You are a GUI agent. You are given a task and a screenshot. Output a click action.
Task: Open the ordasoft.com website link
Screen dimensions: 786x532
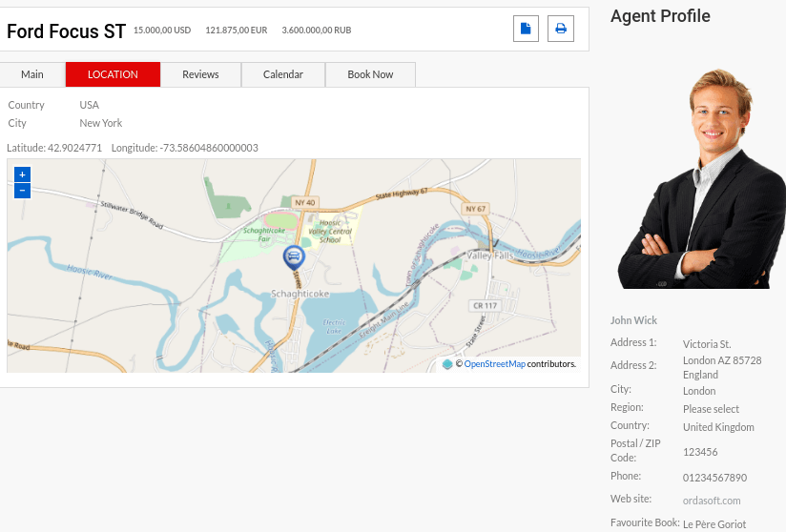(712, 501)
